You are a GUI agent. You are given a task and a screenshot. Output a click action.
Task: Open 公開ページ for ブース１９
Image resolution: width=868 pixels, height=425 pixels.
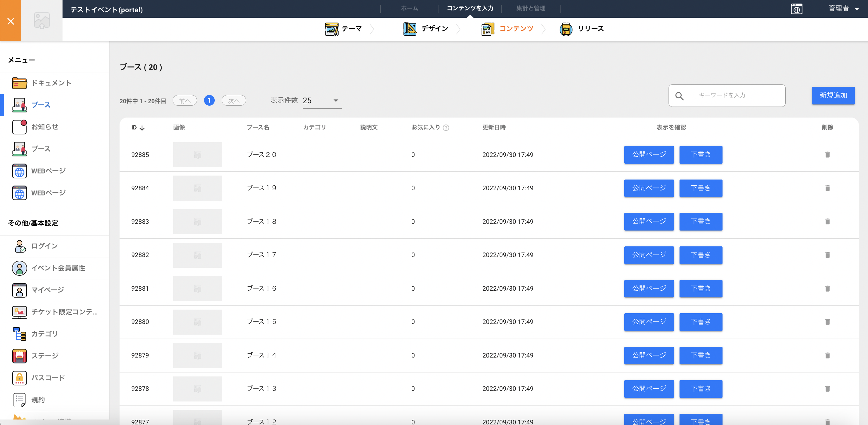point(649,188)
